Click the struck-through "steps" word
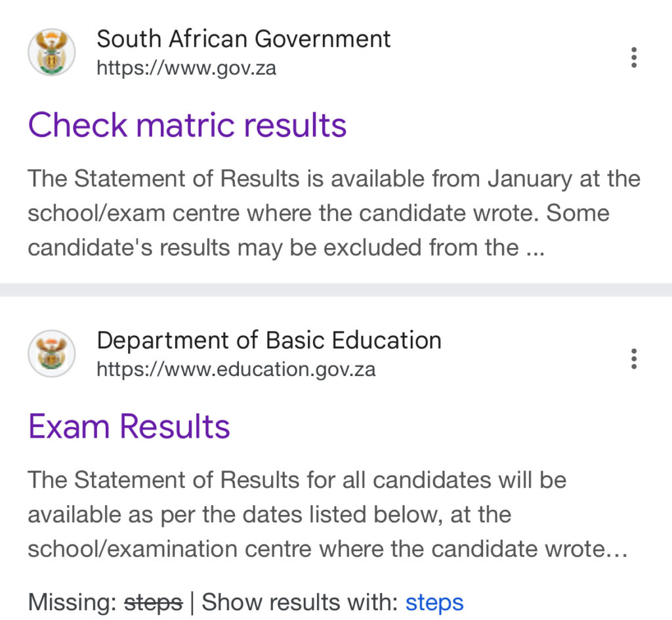The width and height of the screenshot is (672, 620). [153, 602]
